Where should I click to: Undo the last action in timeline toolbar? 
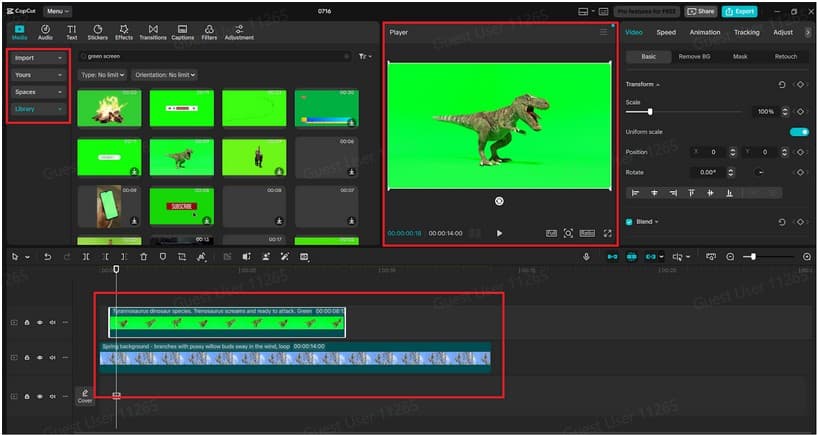click(x=47, y=257)
